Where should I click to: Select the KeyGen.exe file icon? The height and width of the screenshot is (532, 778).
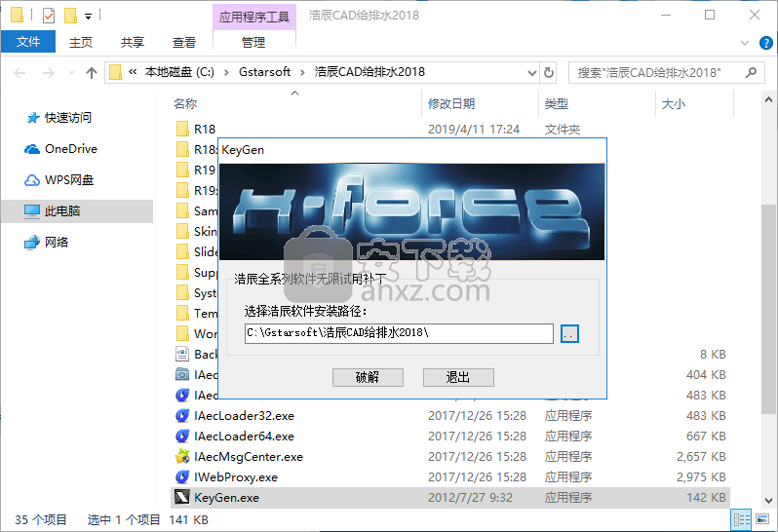click(x=182, y=497)
